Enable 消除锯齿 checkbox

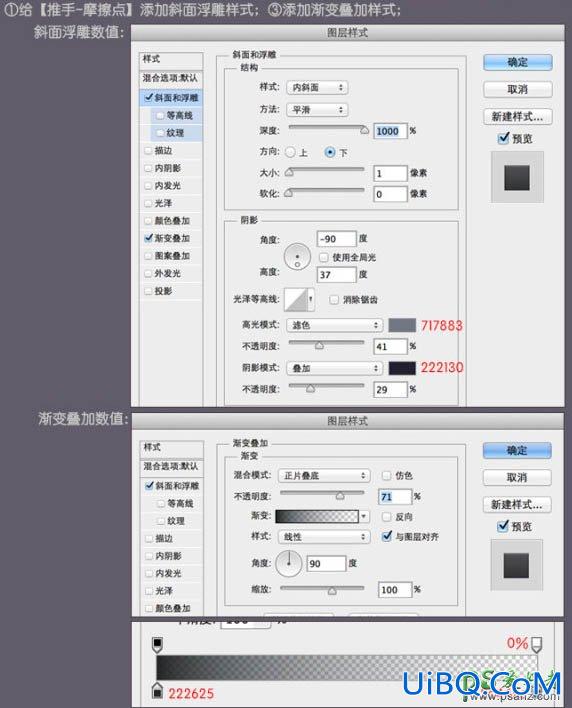334,299
